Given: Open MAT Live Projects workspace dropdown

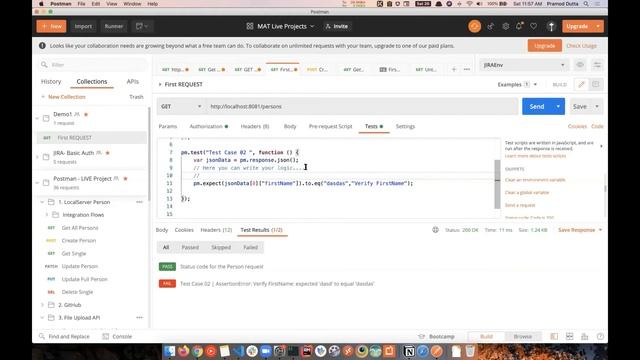Looking at the screenshot, I should [x=280, y=26].
